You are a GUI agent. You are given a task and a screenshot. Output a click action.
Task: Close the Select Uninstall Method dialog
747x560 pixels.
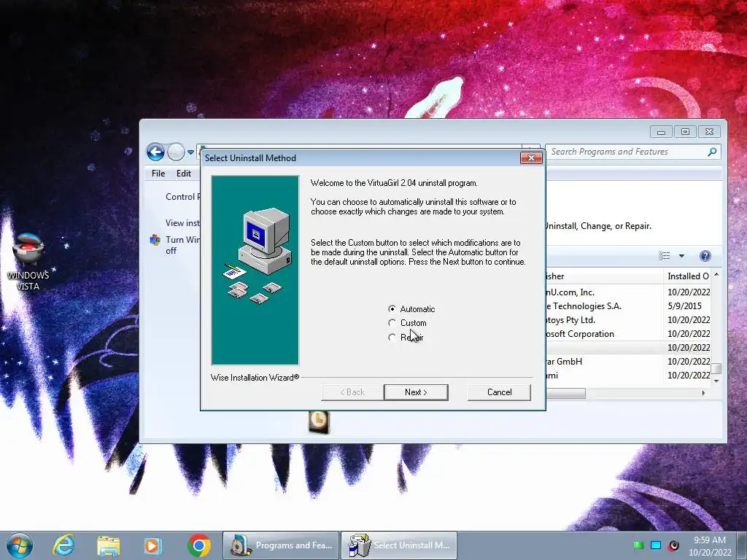click(531, 157)
